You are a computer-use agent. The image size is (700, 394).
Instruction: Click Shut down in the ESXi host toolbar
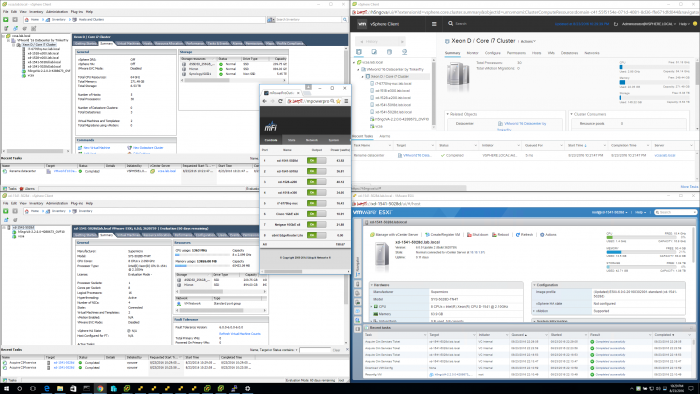[477, 235]
